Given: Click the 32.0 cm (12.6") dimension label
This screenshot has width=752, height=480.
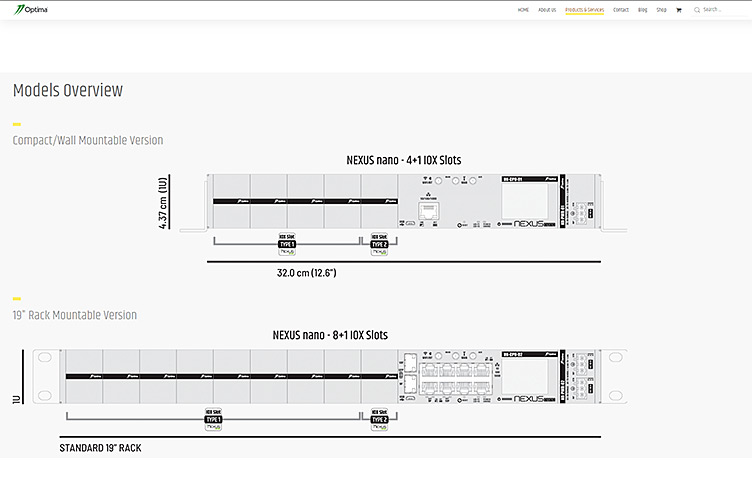Looking at the screenshot, I should (x=306, y=273).
